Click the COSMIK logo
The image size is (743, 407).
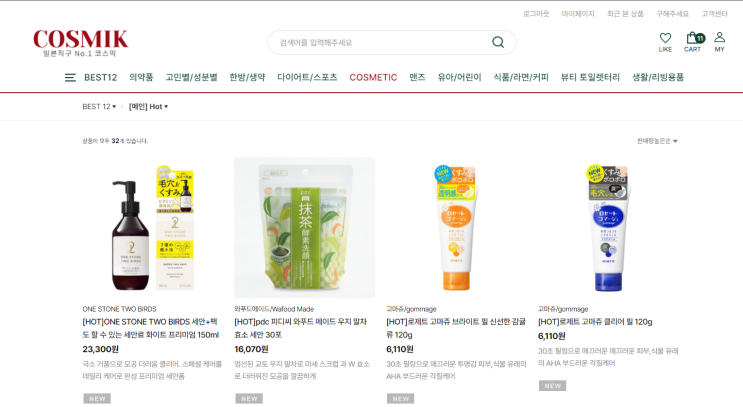(81, 43)
